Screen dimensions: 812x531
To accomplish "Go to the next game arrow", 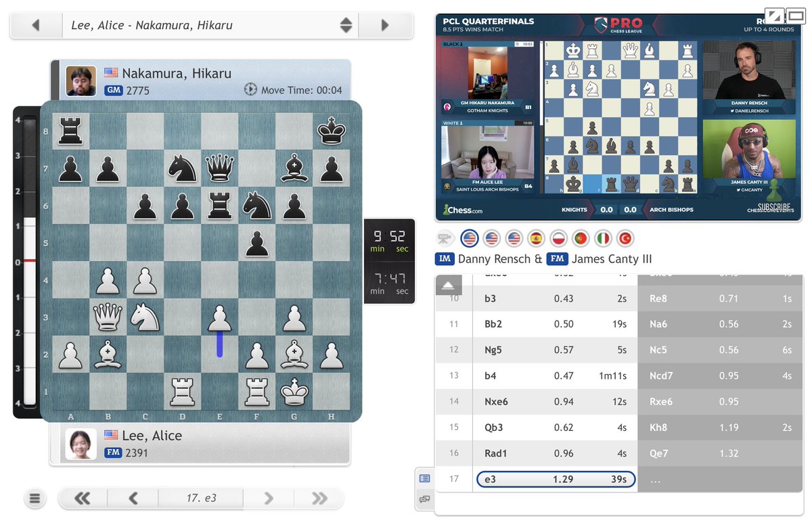I will coord(385,26).
